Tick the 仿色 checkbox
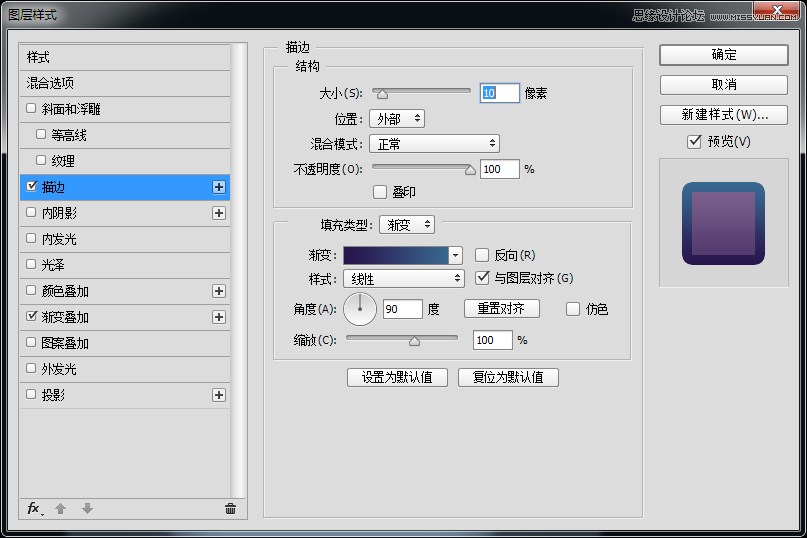Screen dimensions: 807x538 (x=573, y=309)
